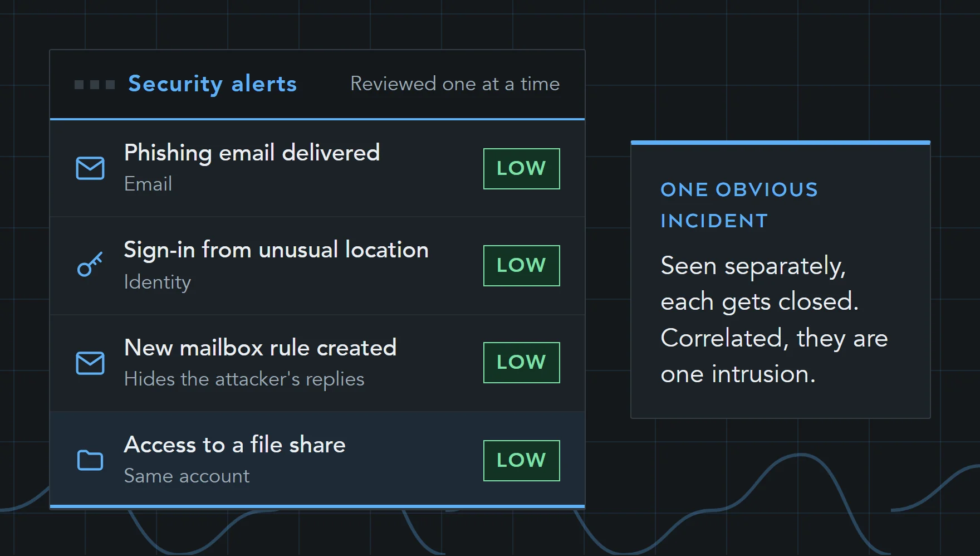980x556 pixels.
Task: Click the Identity source label
Action: (x=158, y=282)
